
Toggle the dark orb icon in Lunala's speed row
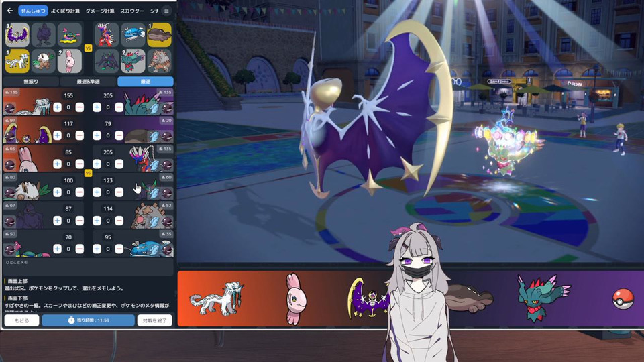(x=9, y=137)
